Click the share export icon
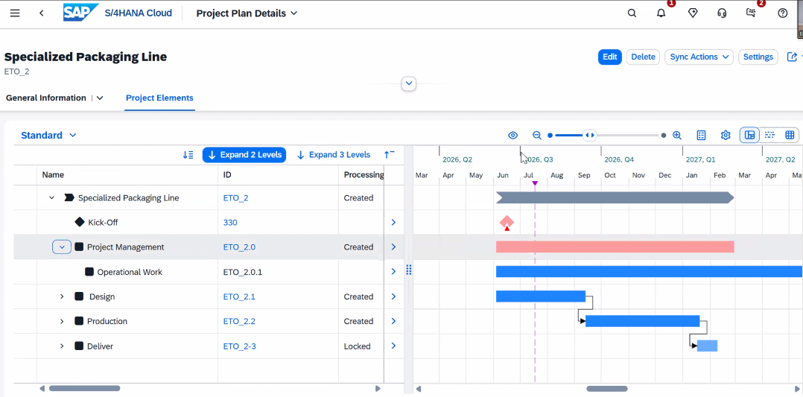The height and width of the screenshot is (397, 803). (x=792, y=57)
